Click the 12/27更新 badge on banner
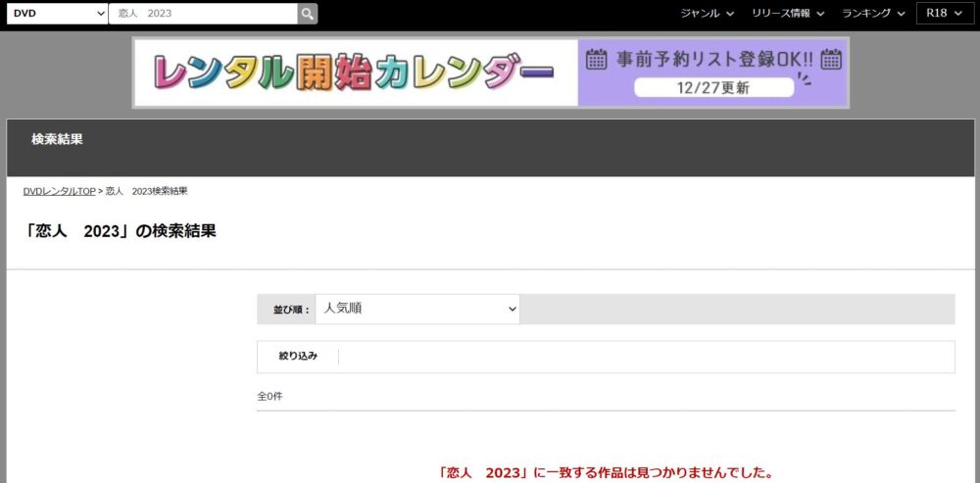The width and height of the screenshot is (980, 483). pyautogui.click(x=713, y=88)
